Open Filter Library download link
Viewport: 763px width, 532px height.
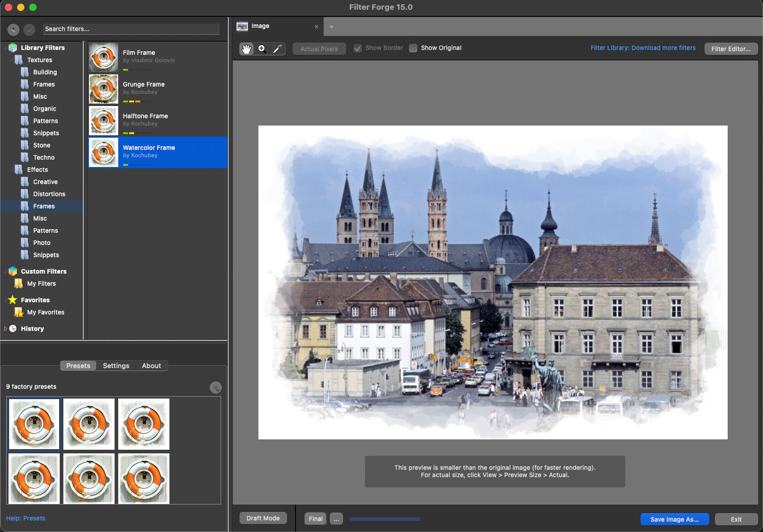643,48
